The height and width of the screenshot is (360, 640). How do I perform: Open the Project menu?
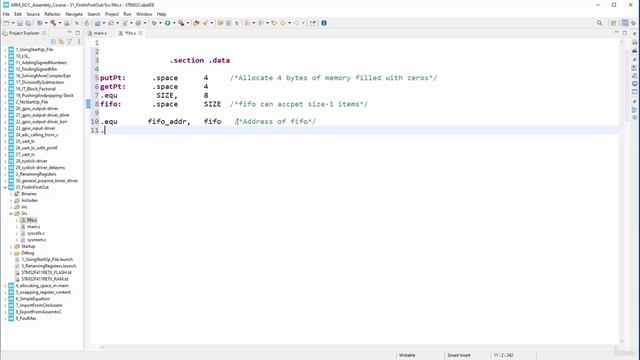(111, 14)
